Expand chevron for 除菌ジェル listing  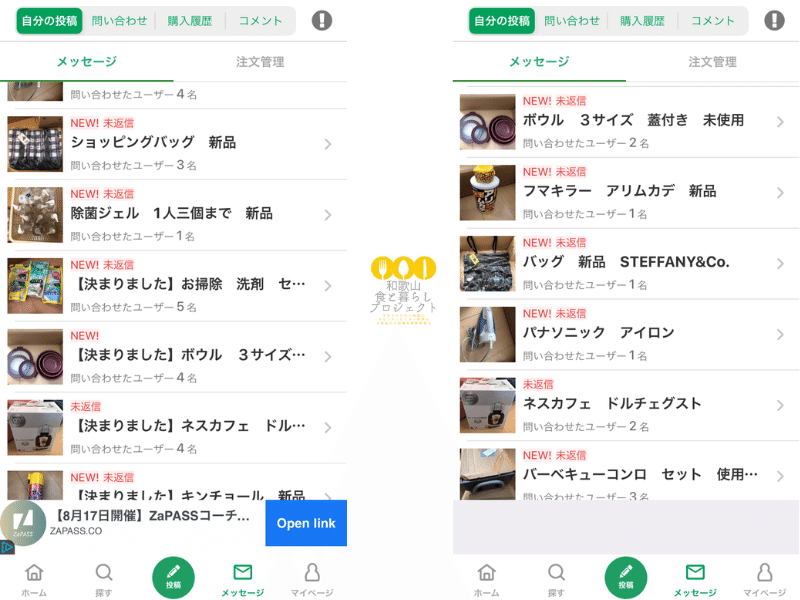pyautogui.click(x=328, y=215)
